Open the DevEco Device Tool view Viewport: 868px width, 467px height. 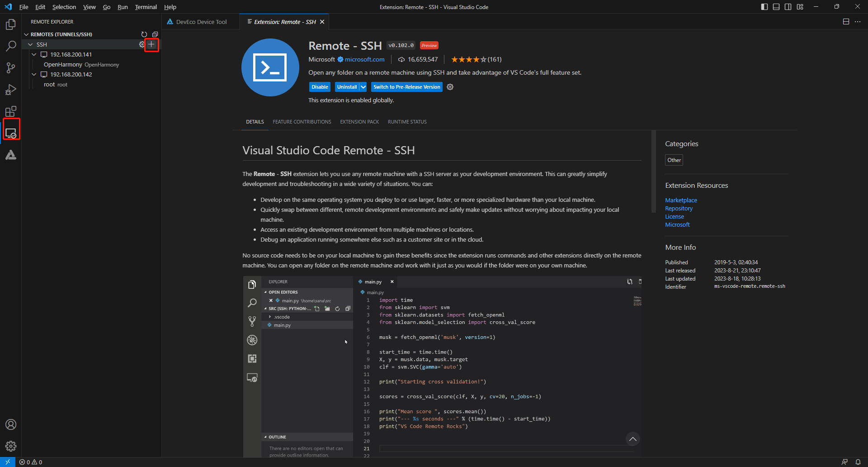11,155
